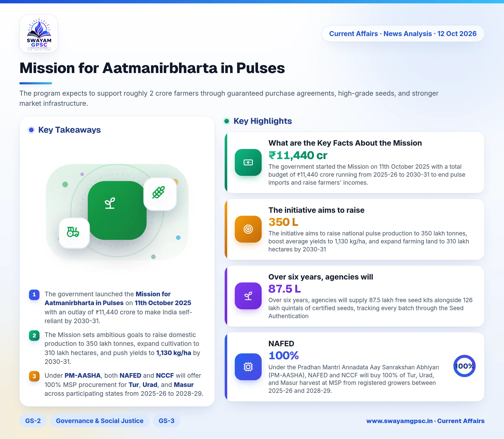
Task: Click 'What are the Key Facts About the Mission'
Action: coord(345,143)
